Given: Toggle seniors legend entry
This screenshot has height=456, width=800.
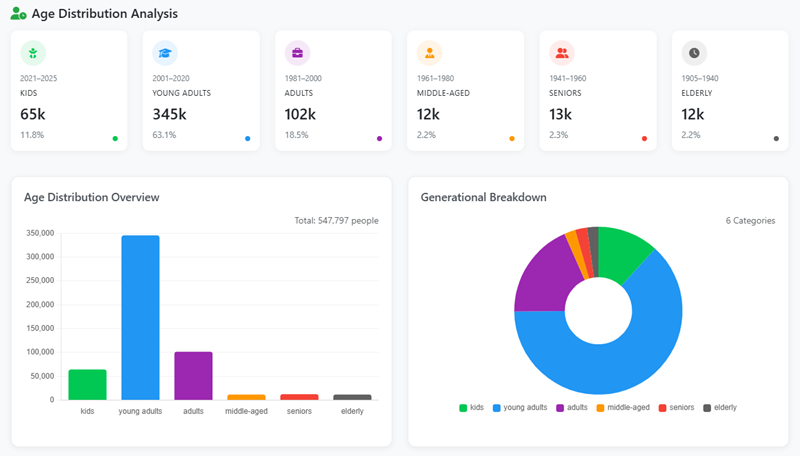Looking at the screenshot, I should click(x=677, y=408).
